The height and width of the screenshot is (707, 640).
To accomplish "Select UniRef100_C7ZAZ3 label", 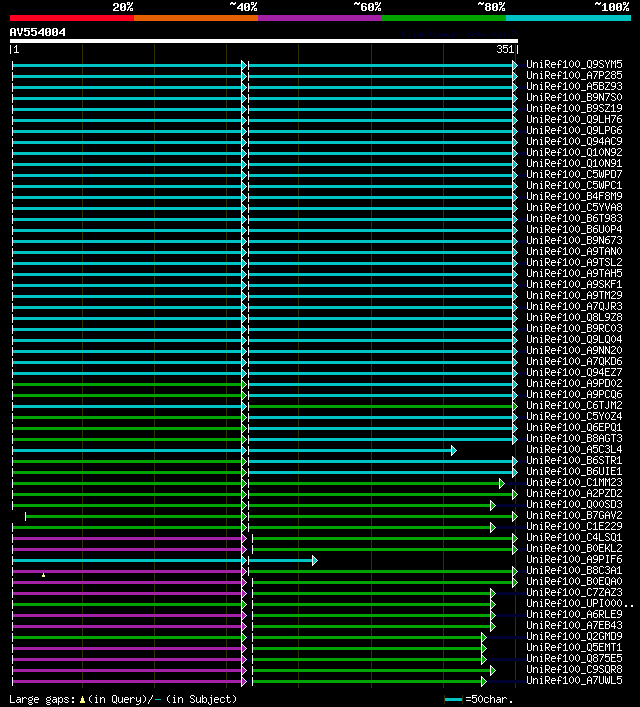I will point(574,592).
